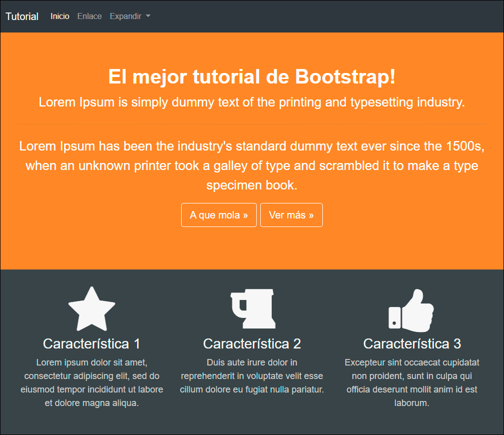Click the "Excepteur sint occaecat" description
504x435 pixels.
click(x=412, y=382)
